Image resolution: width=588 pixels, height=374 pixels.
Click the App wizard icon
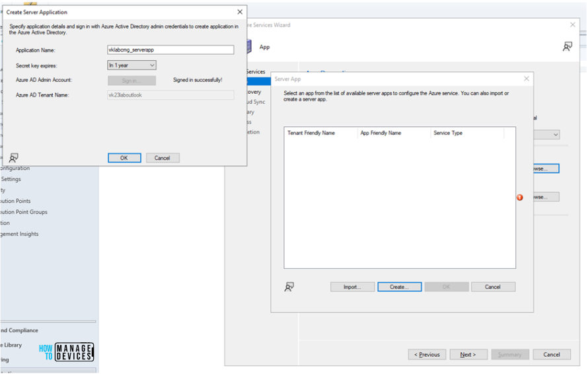249,47
